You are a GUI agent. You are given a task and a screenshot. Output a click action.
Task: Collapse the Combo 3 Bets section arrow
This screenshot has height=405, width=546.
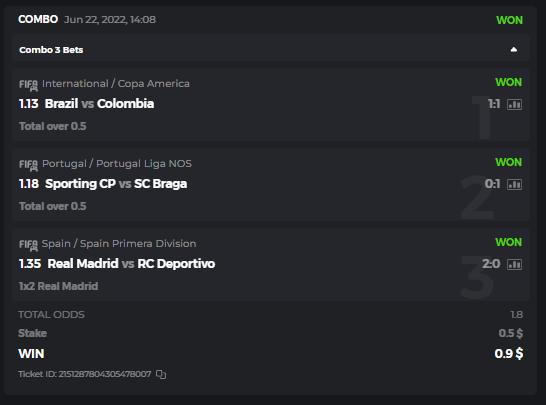514,49
